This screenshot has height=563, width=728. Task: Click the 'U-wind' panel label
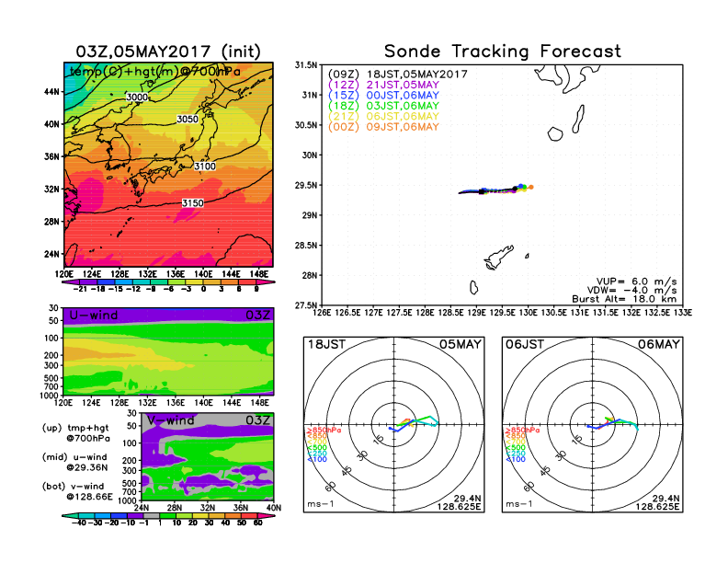point(94,316)
